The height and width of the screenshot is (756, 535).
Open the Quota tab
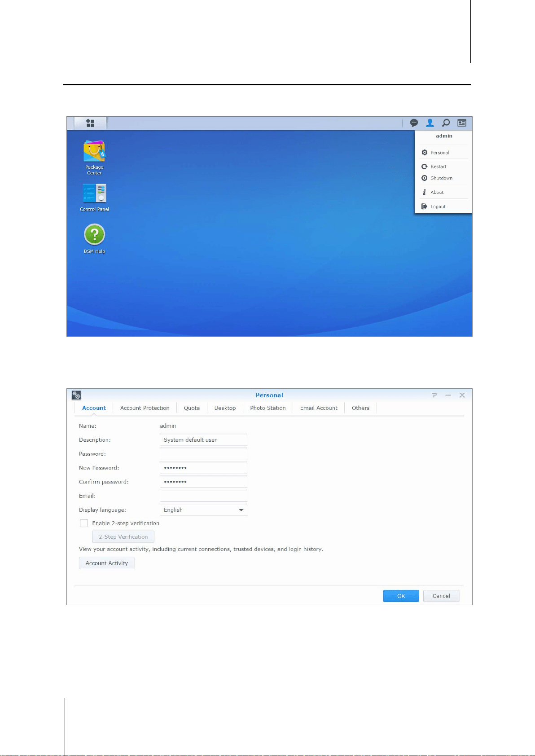click(x=192, y=408)
